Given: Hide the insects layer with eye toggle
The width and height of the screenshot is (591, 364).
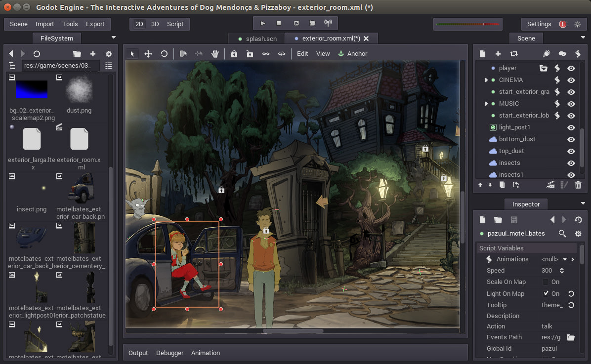Looking at the screenshot, I should pyautogui.click(x=571, y=162).
